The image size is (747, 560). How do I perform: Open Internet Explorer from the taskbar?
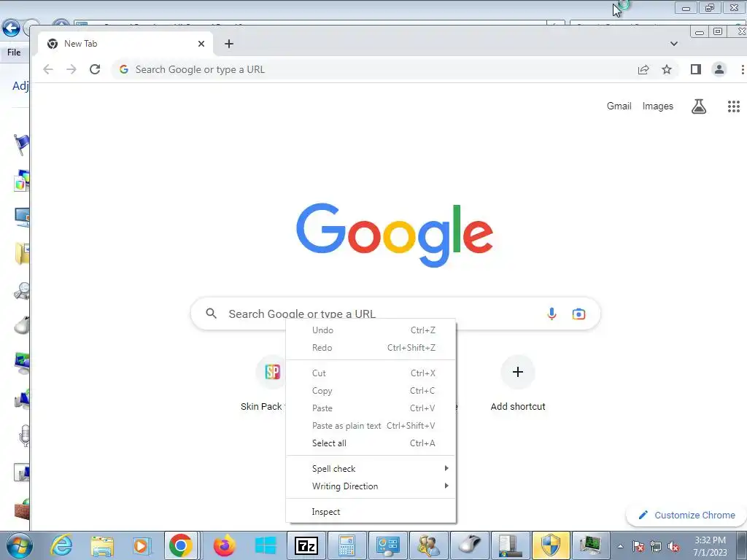(x=61, y=545)
